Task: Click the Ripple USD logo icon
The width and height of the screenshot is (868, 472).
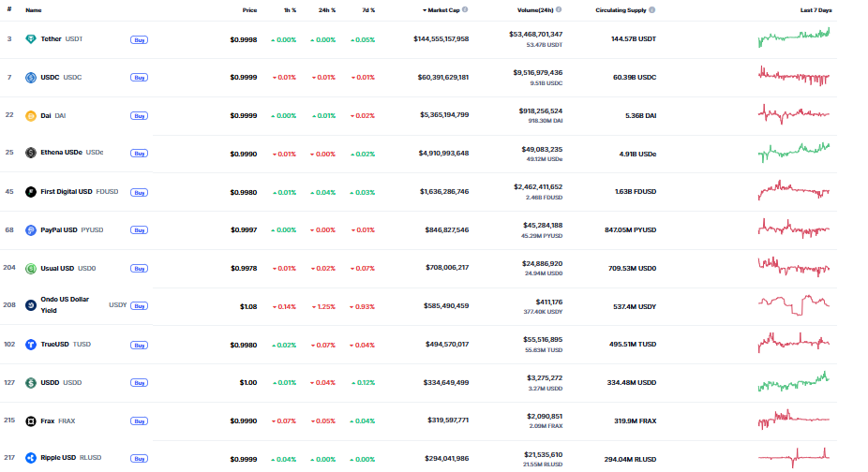Action: 31,458
